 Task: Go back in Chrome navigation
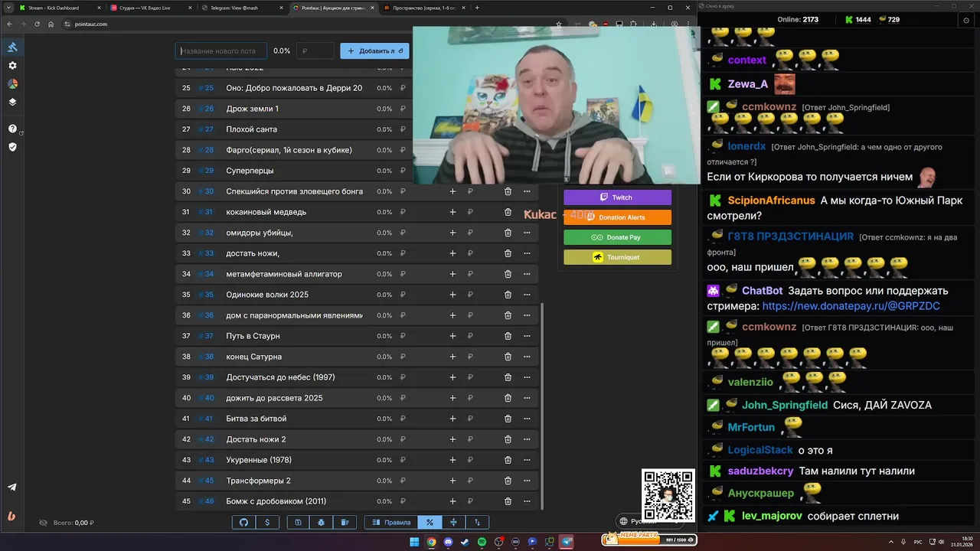pos(9,24)
